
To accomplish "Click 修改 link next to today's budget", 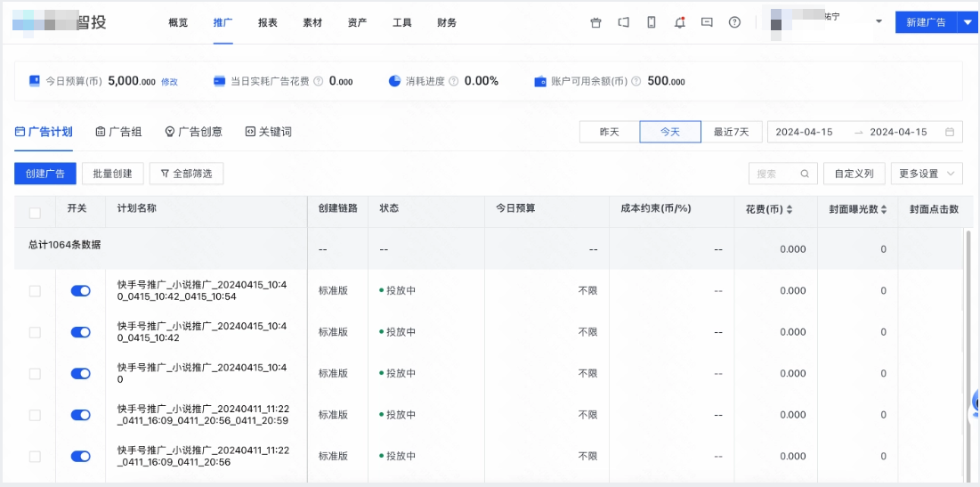I will 169,82.
